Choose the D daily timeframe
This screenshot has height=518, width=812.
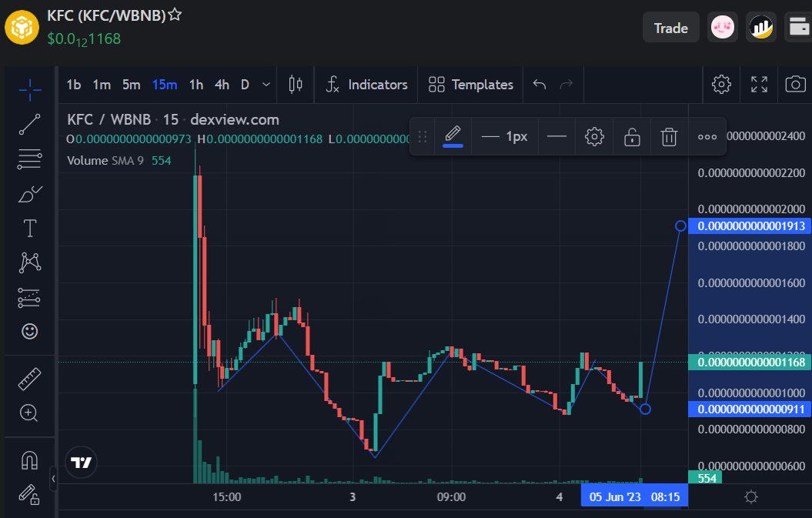click(x=245, y=85)
